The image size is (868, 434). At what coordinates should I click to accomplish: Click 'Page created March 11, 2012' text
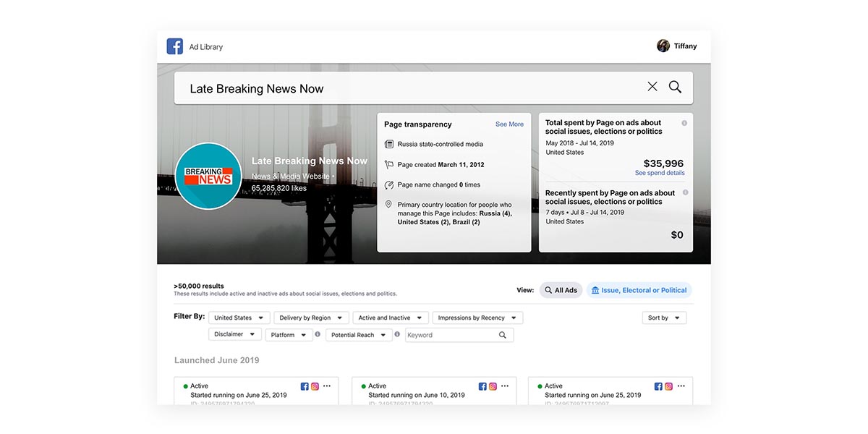441,165
